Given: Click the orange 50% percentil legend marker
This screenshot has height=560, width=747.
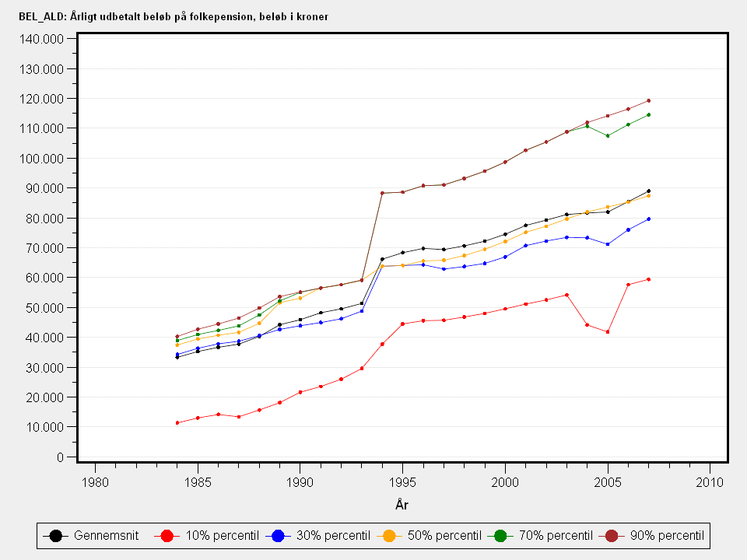Looking at the screenshot, I should [x=389, y=535].
